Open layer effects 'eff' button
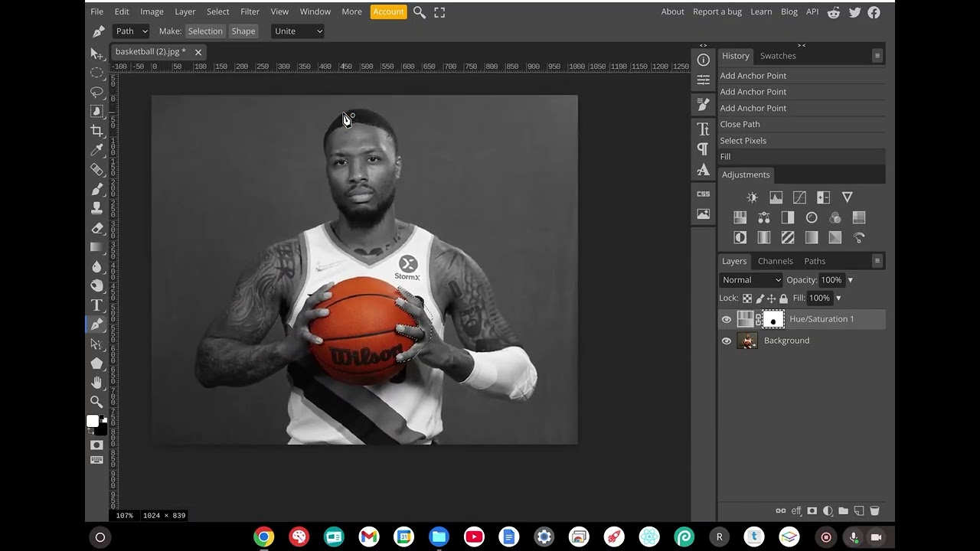Image resolution: width=980 pixels, height=551 pixels. coord(796,511)
